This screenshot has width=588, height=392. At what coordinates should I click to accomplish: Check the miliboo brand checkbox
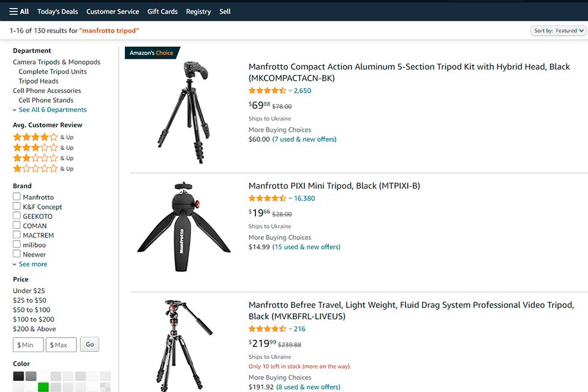tap(17, 244)
